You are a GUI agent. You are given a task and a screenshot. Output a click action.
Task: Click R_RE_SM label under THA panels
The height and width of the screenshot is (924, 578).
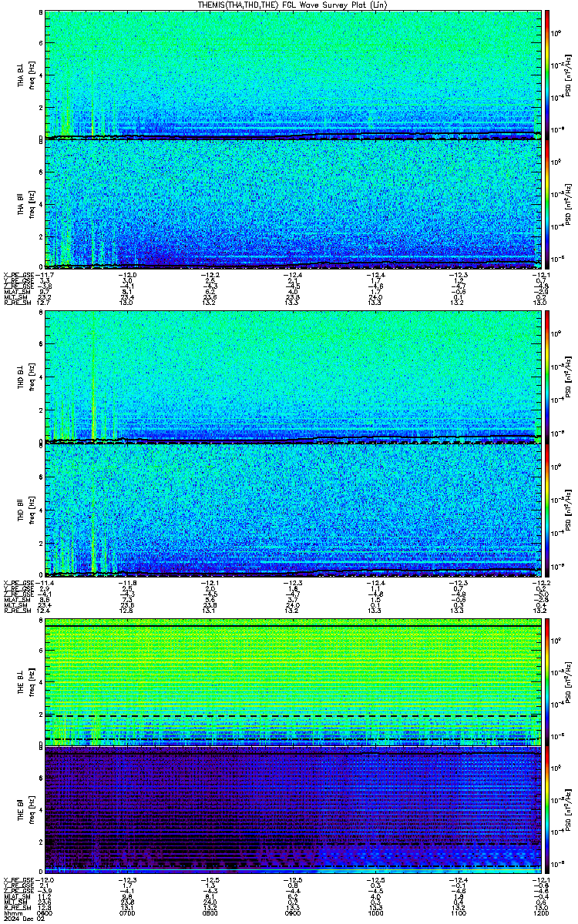tap(16, 303)
